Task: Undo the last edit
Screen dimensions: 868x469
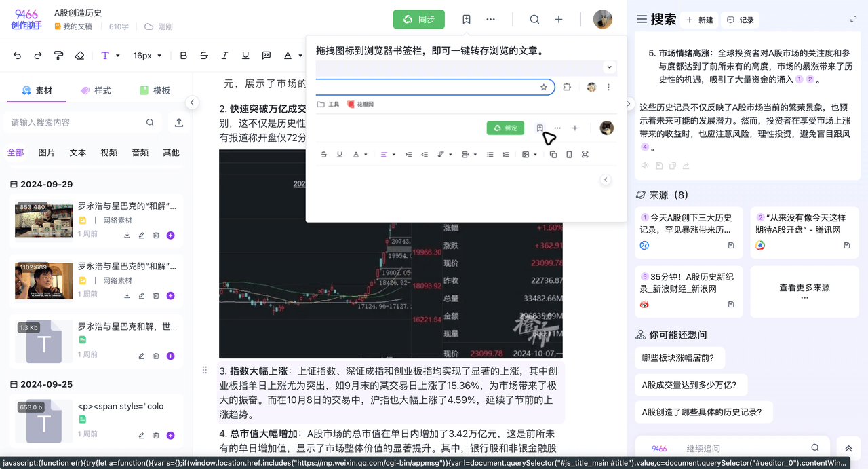Action: point(17,56)
